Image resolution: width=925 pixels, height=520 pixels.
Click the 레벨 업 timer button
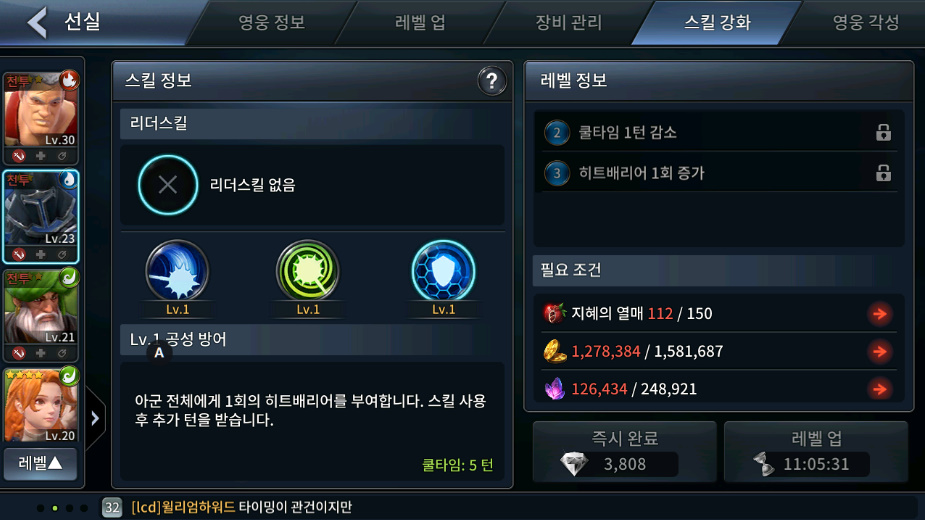point(816,452)
